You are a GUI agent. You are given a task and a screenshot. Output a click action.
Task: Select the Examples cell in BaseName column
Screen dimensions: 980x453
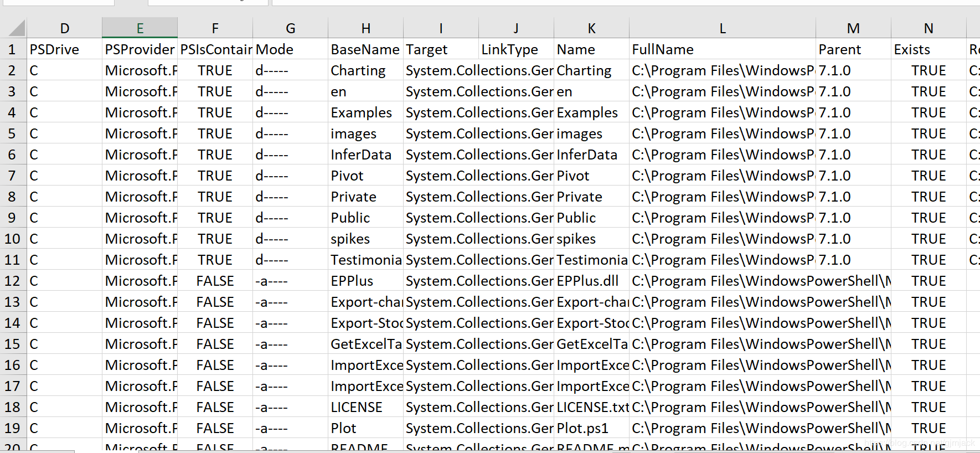(x=366, y=112)
